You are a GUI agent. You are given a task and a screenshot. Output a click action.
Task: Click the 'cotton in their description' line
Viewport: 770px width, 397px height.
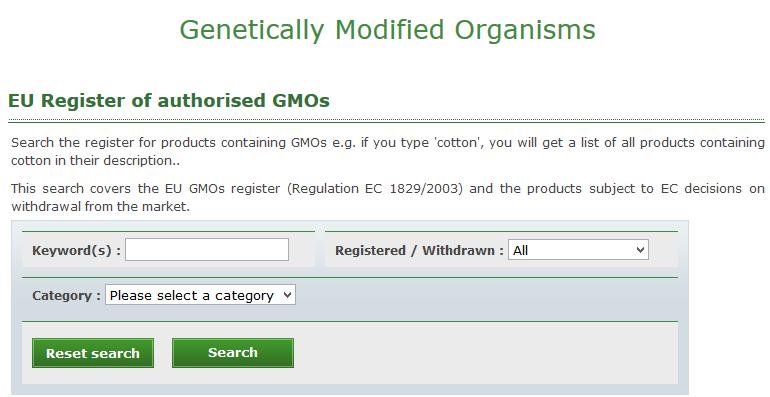[x=95, y=161]
